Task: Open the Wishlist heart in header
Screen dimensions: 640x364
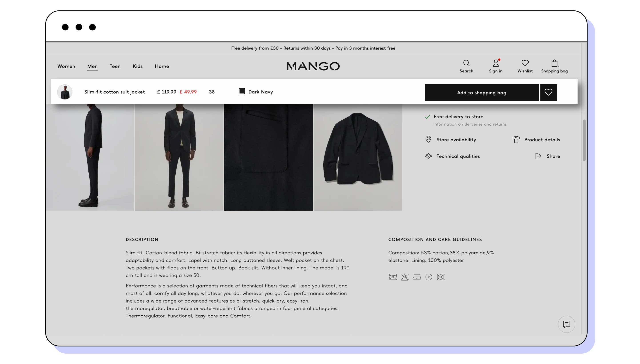Action: (x=525, y=63)
